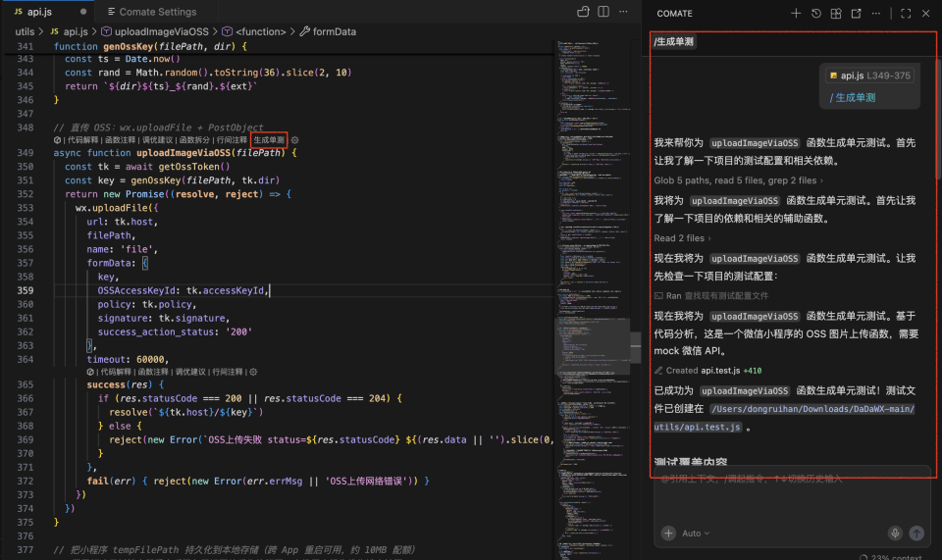The width and height of the screenshot is (942, 560).
Task: Open api.js L349-375 reference chip
Action: 870,76
